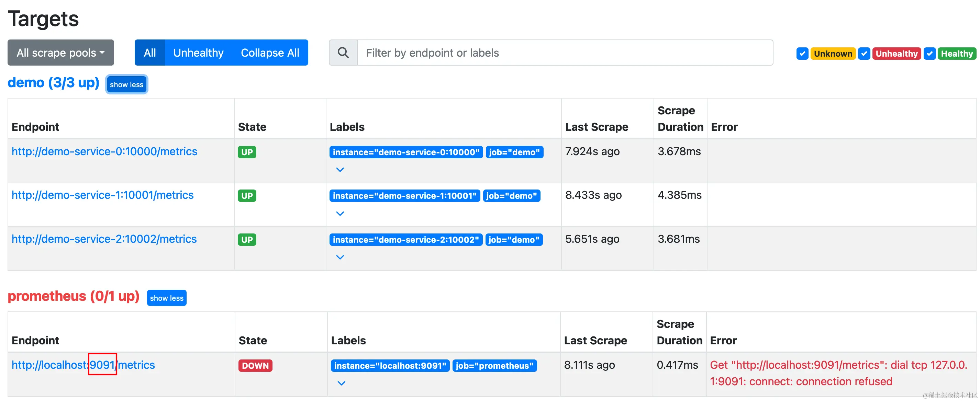This screenshot has width=980, height=401.
Task: Expand labels chevron for localhost:9091 target
Action: [341, 383]
